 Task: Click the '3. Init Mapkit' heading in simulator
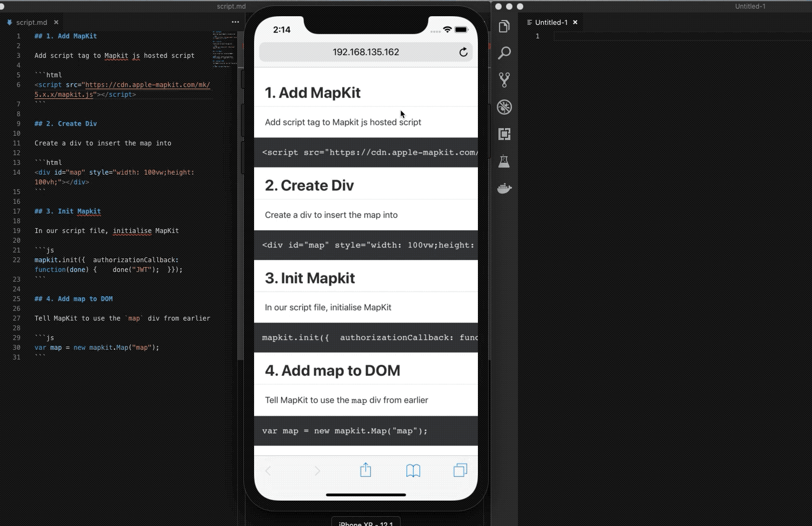click(310, 278)
